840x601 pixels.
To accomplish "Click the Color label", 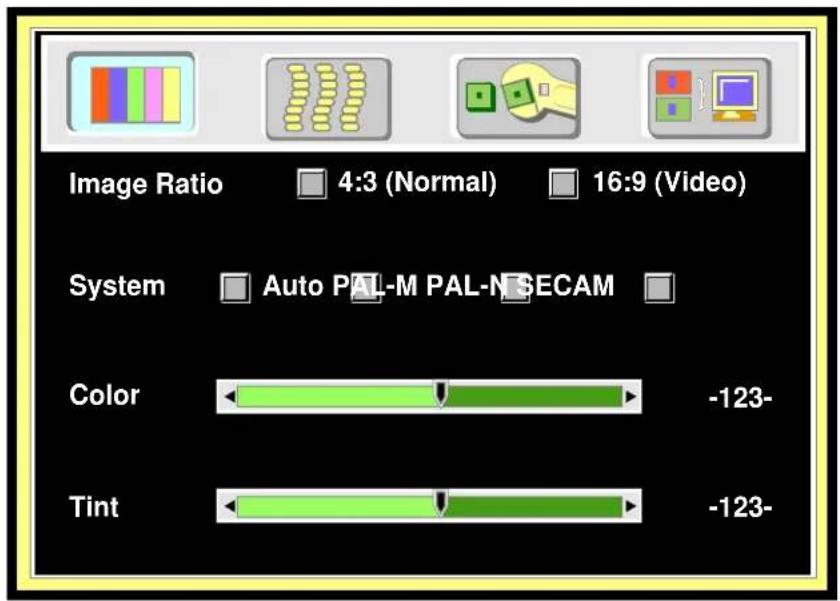I will pyautogui.click(x=104, y=395).
